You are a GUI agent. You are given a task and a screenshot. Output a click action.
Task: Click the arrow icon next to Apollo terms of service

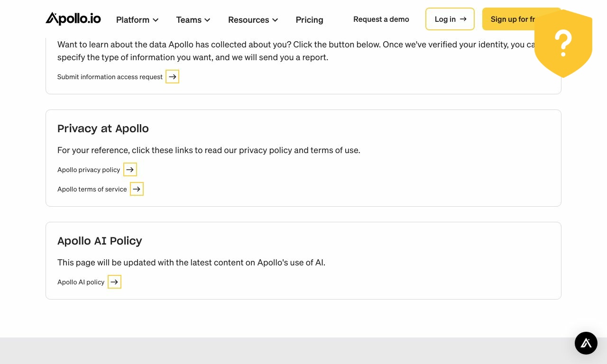137,189
